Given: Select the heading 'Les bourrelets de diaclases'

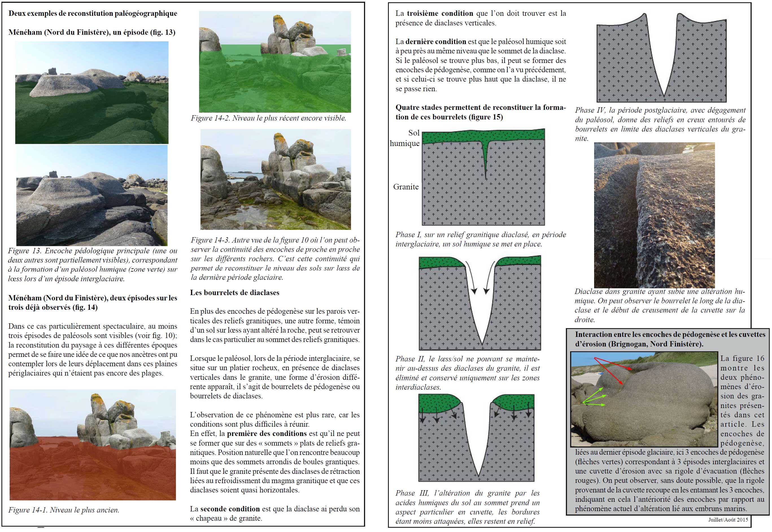Looking at the screenshot, I should (235, 293).
